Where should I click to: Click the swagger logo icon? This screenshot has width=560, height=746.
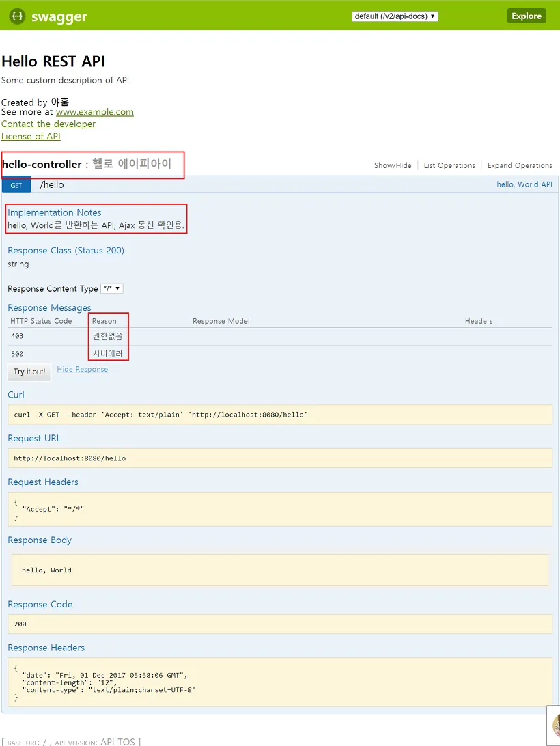17,16
